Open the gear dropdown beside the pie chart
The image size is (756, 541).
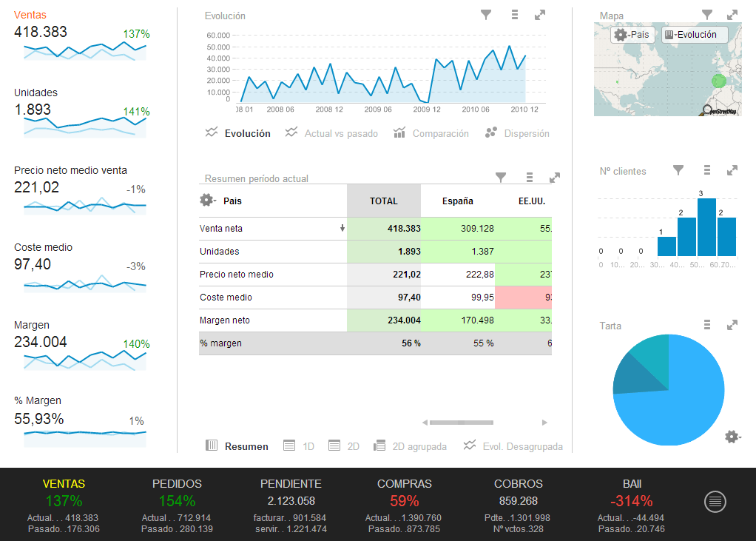click(x=732, y=437)
